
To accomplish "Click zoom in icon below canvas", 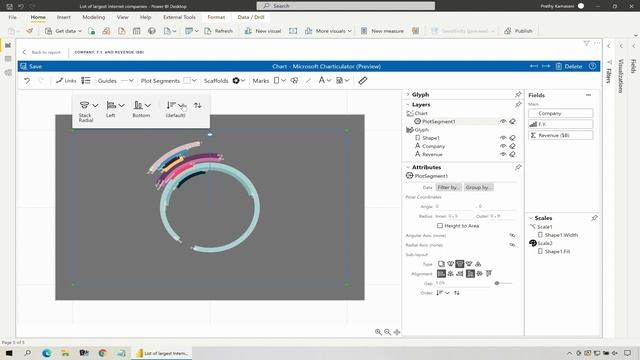I will [378, 332].
